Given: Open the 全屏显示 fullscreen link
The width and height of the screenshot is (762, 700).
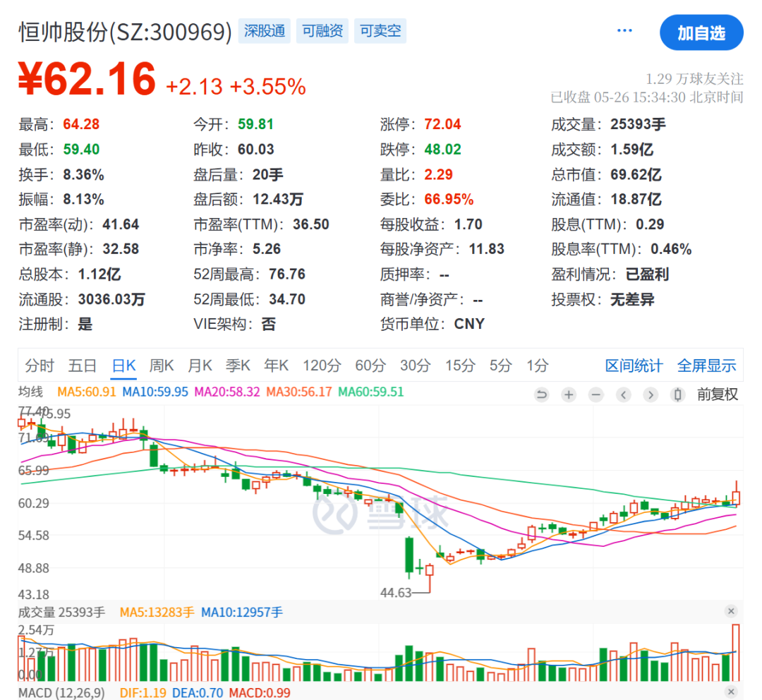Looking at the screenshot, I should coord(706,366).
